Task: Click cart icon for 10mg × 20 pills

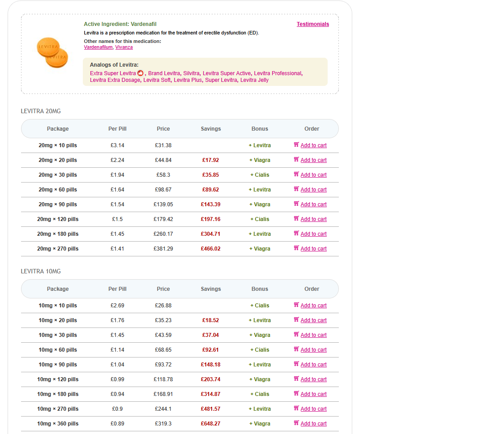Action: click(x=296, y=319)
